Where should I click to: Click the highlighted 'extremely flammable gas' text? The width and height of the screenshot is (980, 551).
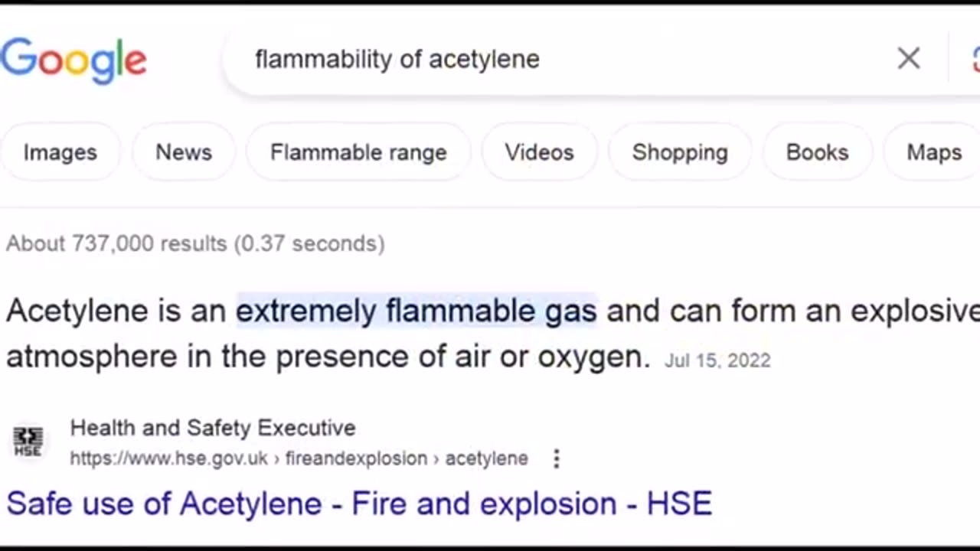[416, 311]
